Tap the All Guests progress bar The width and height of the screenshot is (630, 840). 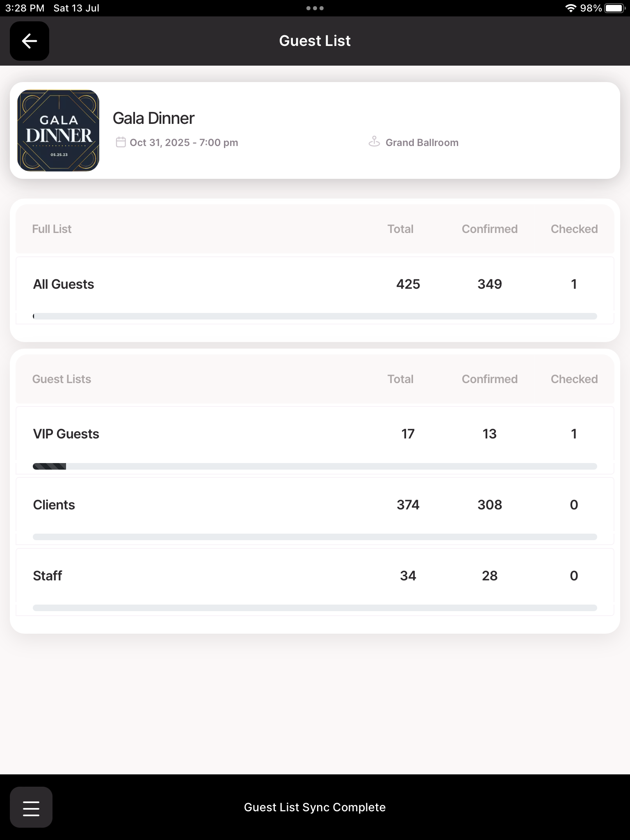coord(315,316)
